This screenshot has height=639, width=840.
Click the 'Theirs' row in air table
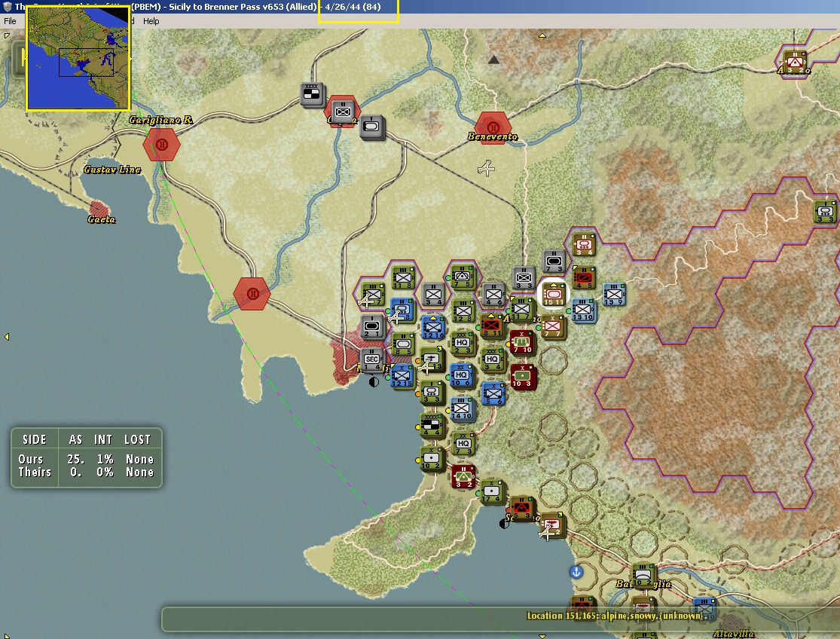coord(86,472)
